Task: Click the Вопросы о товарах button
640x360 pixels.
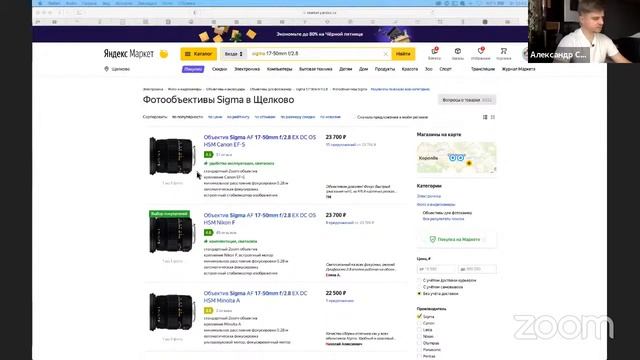Action: [467, 100]
